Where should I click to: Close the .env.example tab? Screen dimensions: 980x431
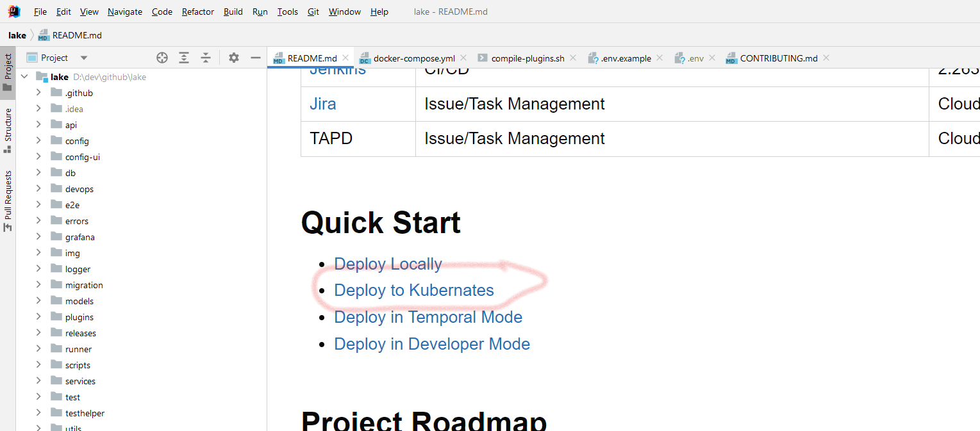click(x=660, y=58)
